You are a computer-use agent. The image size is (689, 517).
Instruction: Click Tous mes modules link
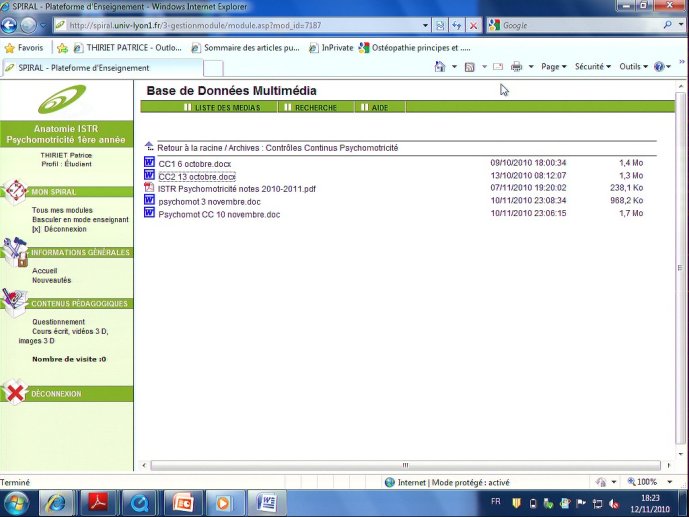[x=62, y=210]
